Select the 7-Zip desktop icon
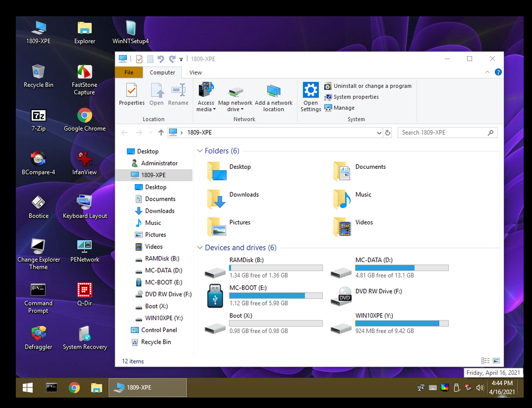 (38, 120)
